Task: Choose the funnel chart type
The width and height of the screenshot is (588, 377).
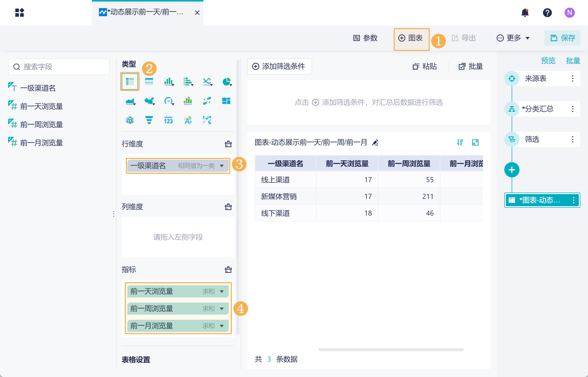Action: point(149,120)
